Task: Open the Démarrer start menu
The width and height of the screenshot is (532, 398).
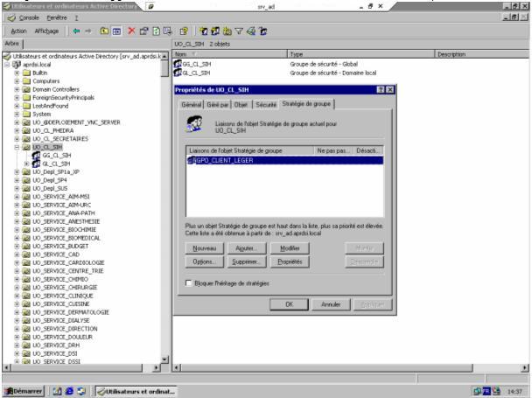Action: [24, 391]
